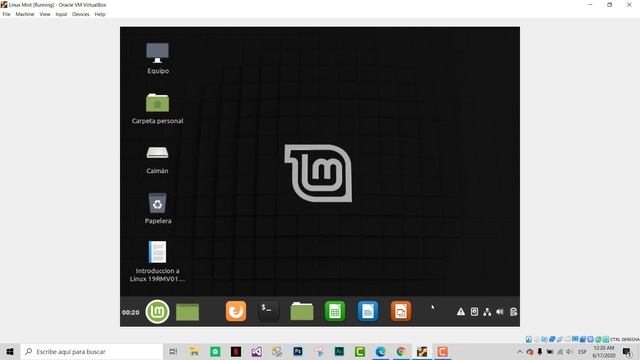Image resolution: width=640 pixels, height=360 pixels.
Task: Click the last Mint tray icon
Action: point(513,312)
